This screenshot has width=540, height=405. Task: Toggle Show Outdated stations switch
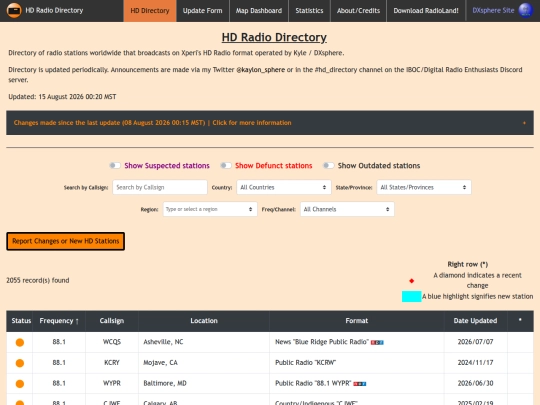(x=329, y=166)
